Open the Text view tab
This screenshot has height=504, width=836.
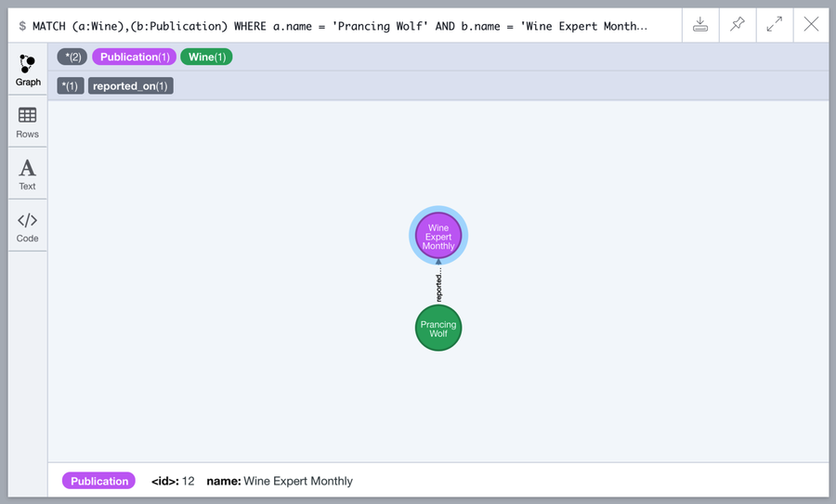pyautogui.click(x=28, y=174)
